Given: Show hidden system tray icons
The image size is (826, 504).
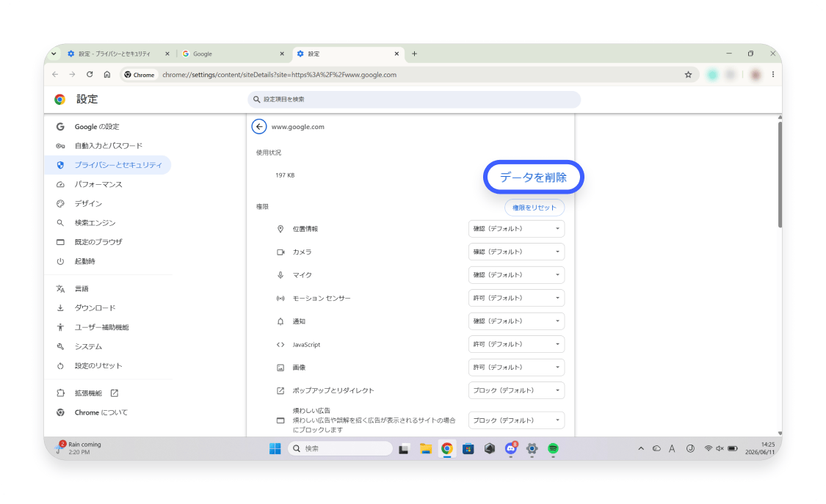Looking at the screenshot, I should [x=641, y=449].
